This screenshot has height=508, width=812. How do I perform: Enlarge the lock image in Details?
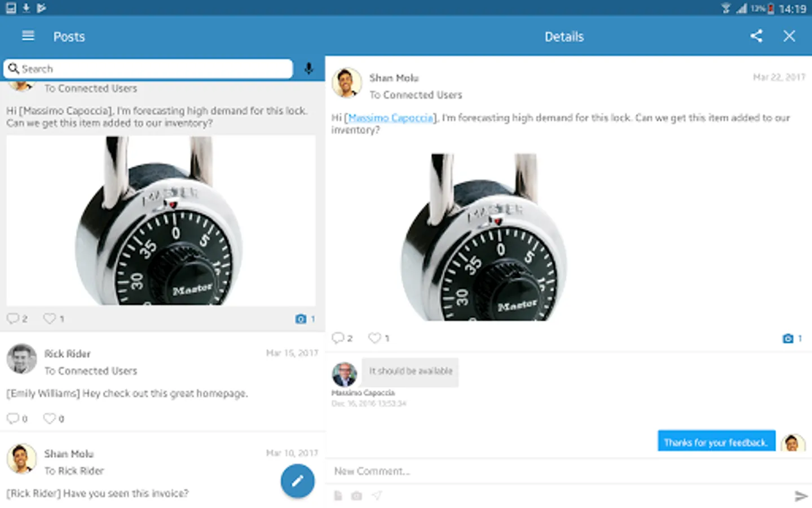(484, 237)
